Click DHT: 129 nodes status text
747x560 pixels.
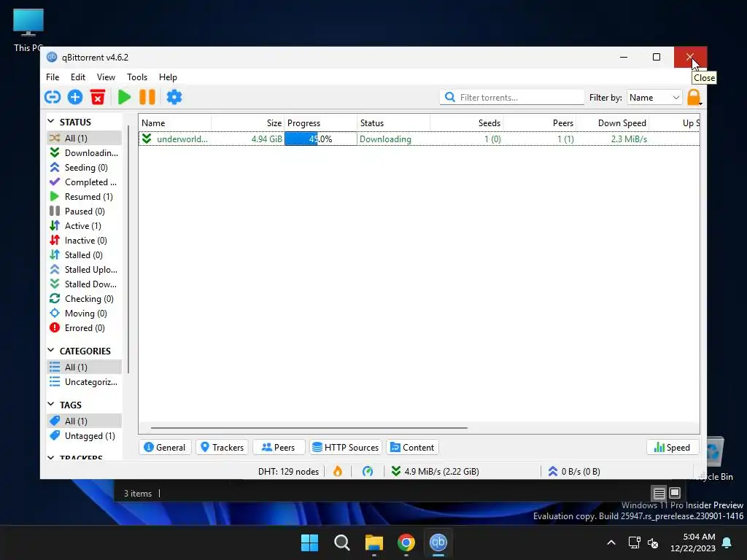pos(288,472)
